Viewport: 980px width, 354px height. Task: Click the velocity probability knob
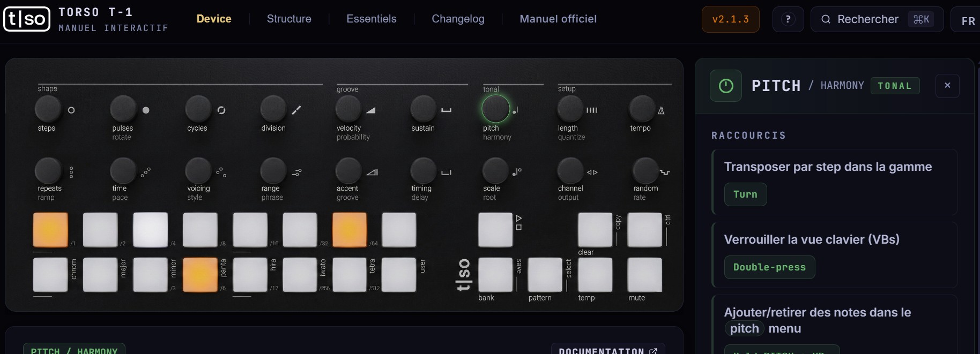(348, 109)
